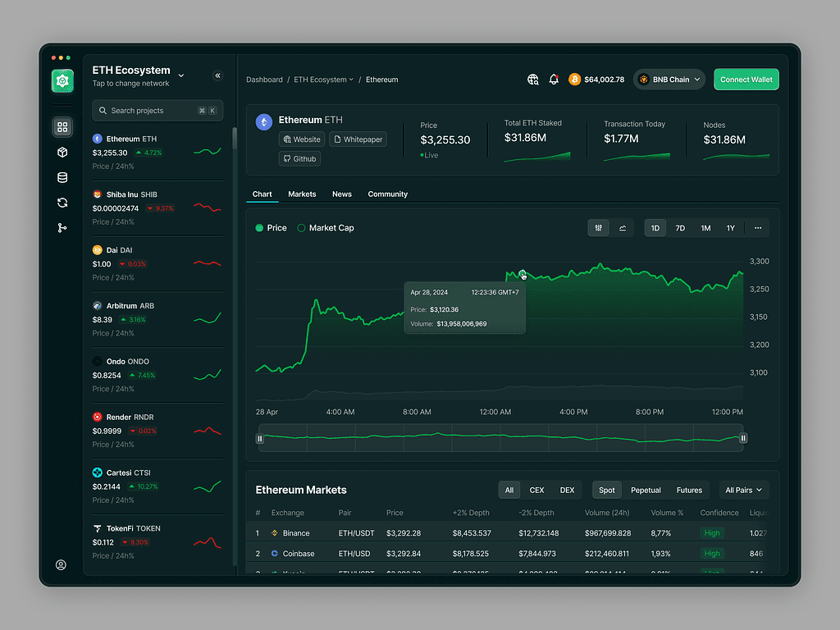Switch to the Markets tab
Screen dimensions: 840x630
pos(302,194)
